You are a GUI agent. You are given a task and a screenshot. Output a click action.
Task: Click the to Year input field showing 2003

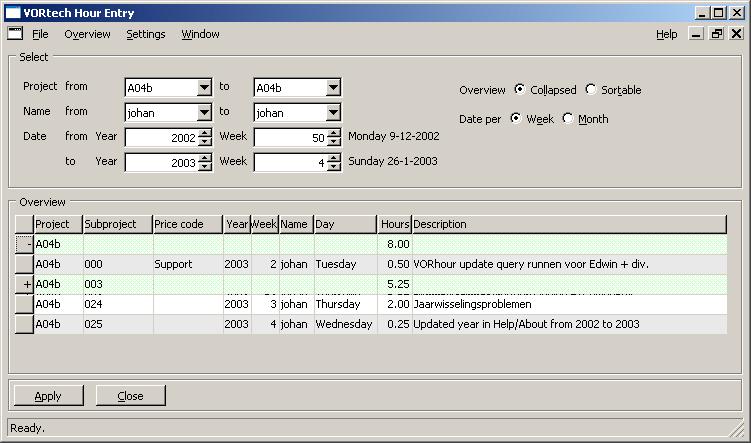pyautogui.click(x=162, y=162)
